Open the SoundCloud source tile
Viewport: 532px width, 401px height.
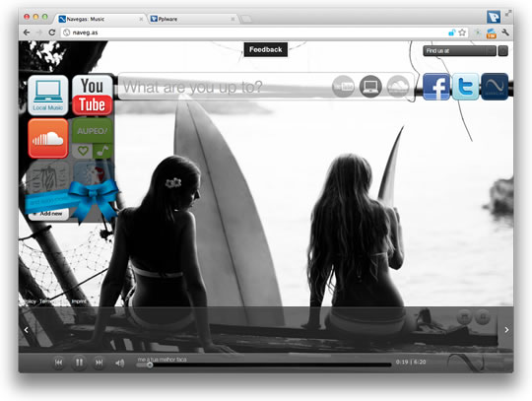48,138
